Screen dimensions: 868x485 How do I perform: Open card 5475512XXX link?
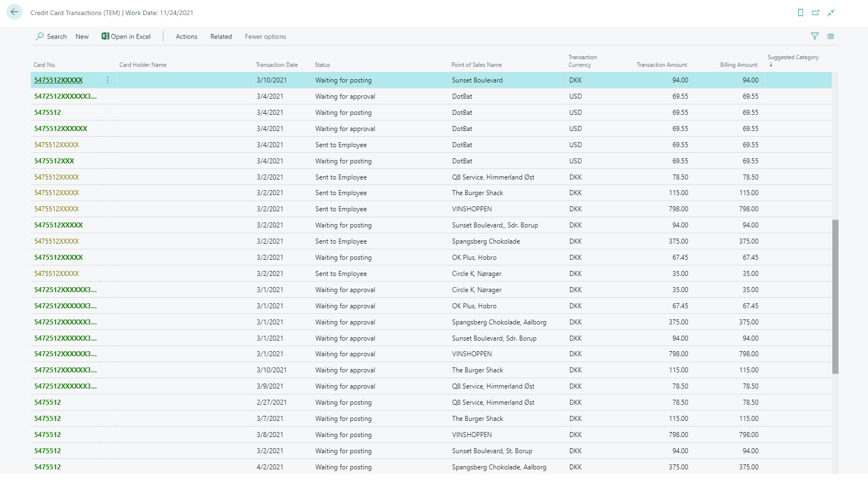[x=54, y=161]
